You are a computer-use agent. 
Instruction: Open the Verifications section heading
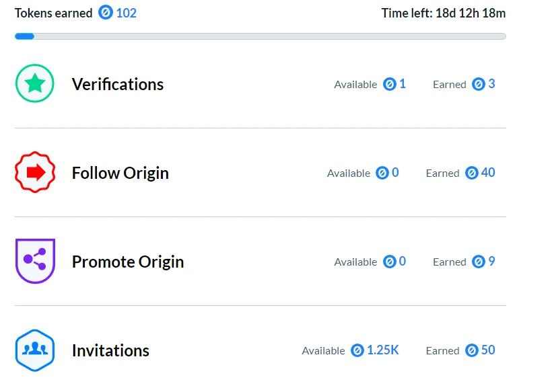118,84
